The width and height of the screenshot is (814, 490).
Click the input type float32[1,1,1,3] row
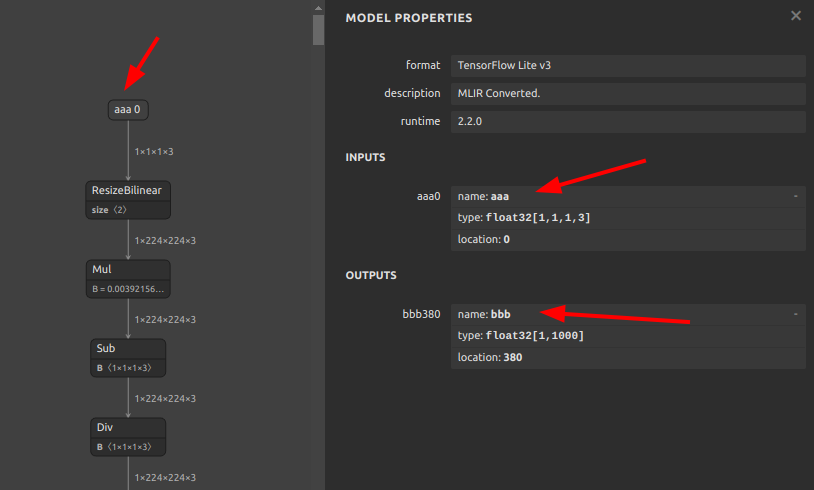point(628,218)
